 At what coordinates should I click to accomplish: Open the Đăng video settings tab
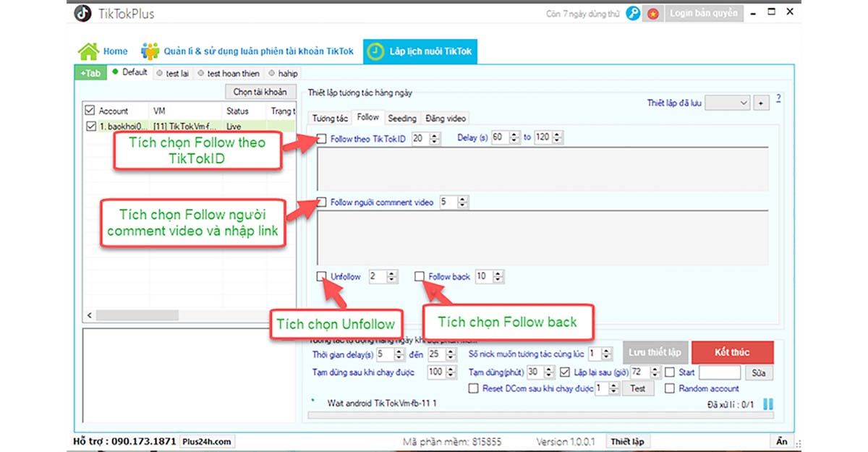(446, 118)
